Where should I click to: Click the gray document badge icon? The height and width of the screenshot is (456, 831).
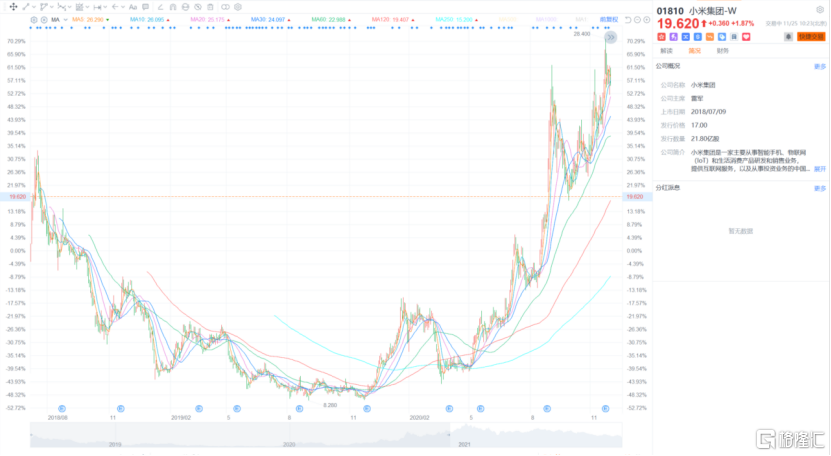(x=734, y=37)
